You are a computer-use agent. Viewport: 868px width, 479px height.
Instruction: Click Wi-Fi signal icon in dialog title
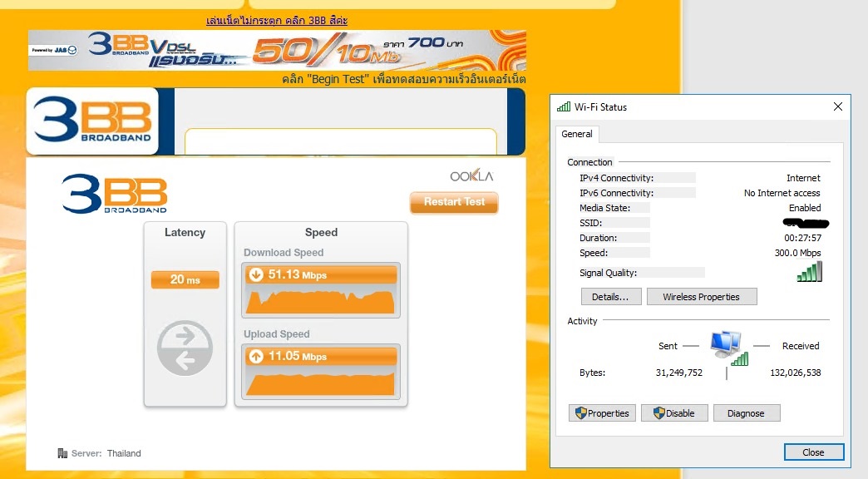564,106
